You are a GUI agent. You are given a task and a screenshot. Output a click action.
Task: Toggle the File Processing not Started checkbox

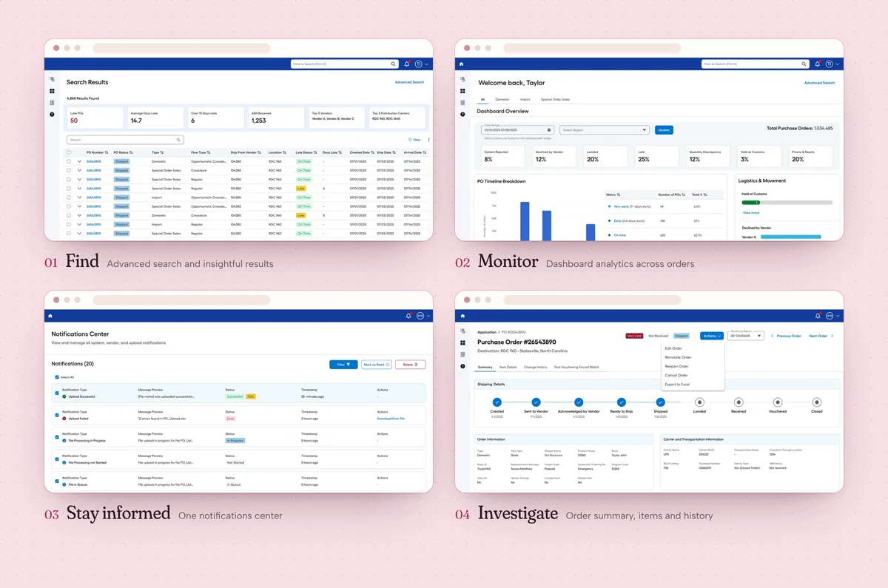tap(57, 459)
